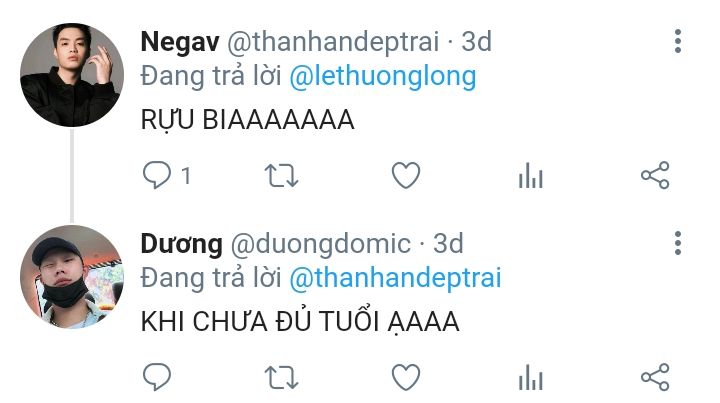
Task: Like Negav's tweet with heart icon
Action: pos(406,175)
